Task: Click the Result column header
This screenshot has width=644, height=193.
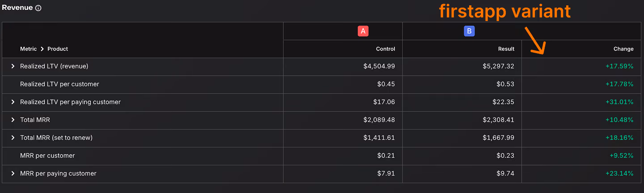Action: (506, 49)
